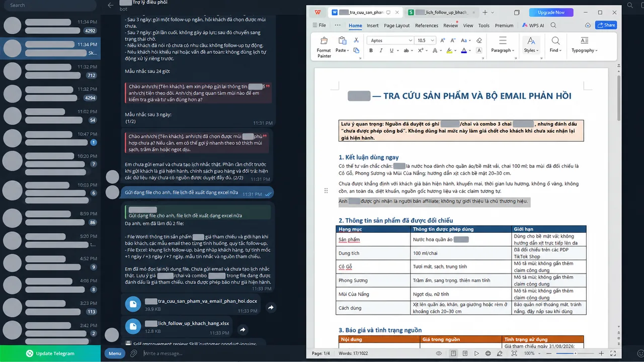Open the Typography dropdown
The width and height of the screenshot is (644, 362).
pos(584,50)
